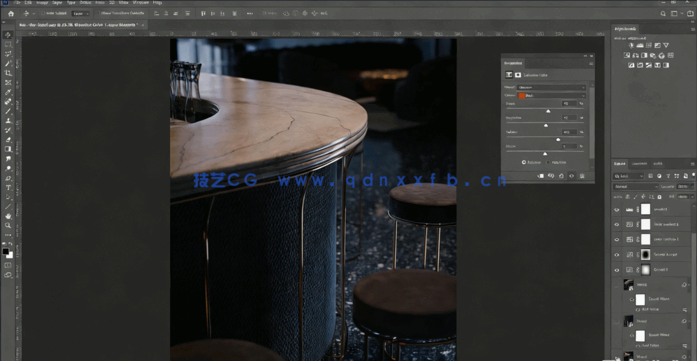Select the Hand tool

(8, 216)
